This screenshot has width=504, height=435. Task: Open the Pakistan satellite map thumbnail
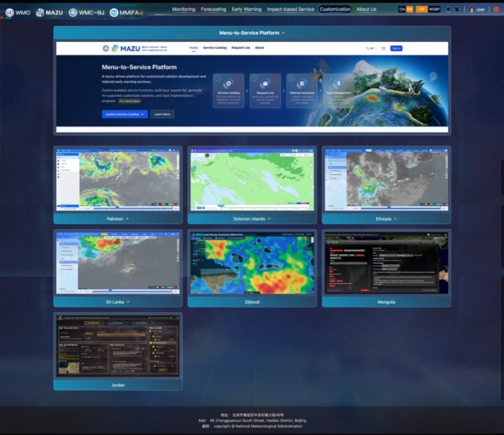118,180
